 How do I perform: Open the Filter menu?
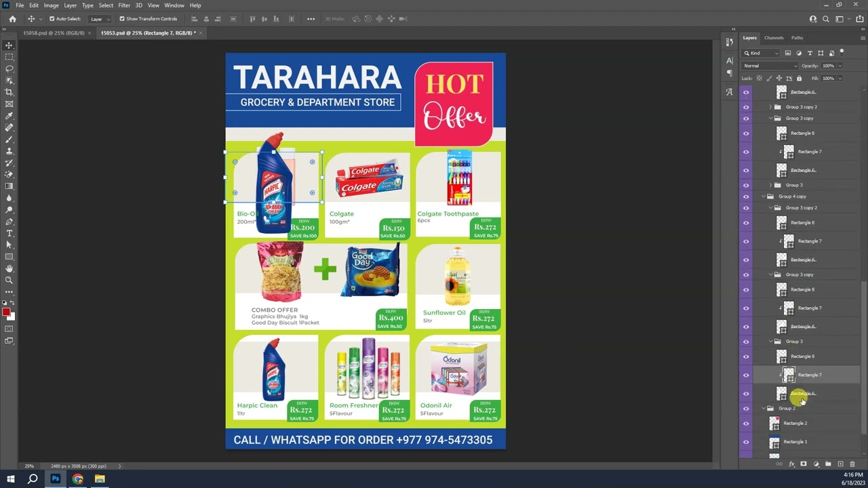(x=124, y=5)
